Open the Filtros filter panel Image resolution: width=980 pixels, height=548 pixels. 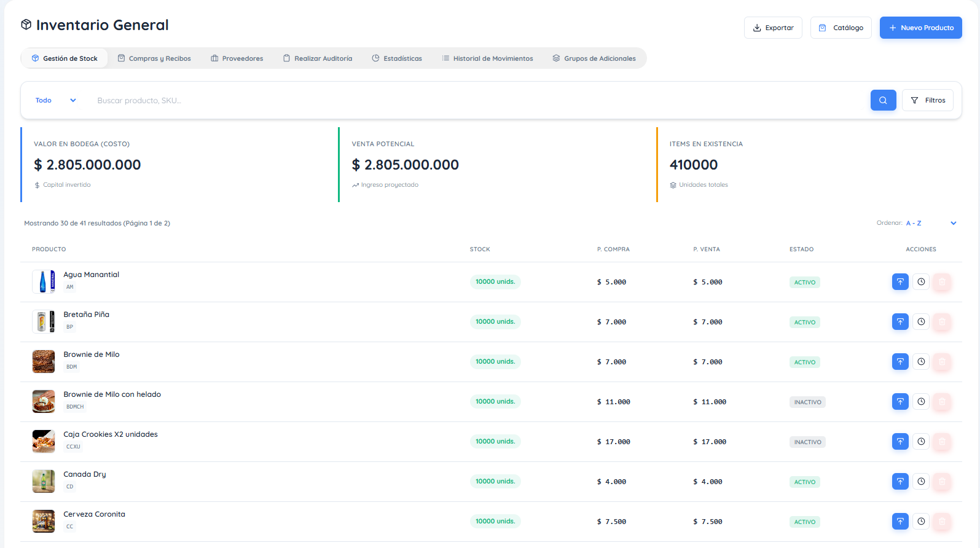pos(928,100)
